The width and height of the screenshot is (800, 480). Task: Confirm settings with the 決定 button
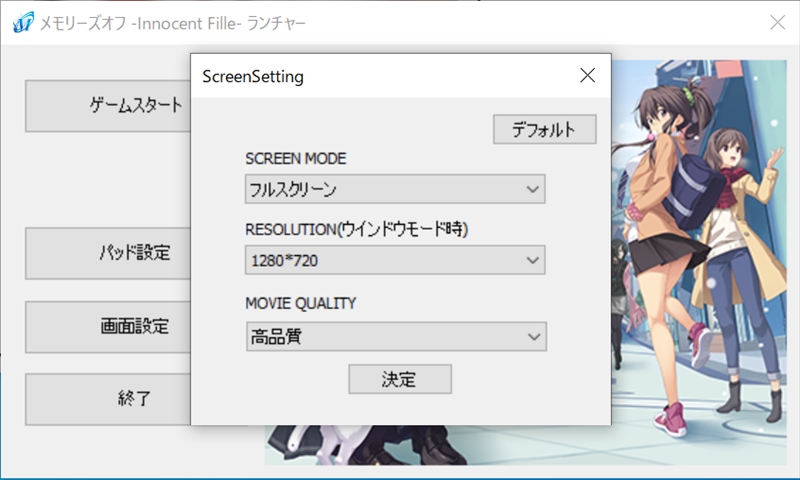[400, 379]
